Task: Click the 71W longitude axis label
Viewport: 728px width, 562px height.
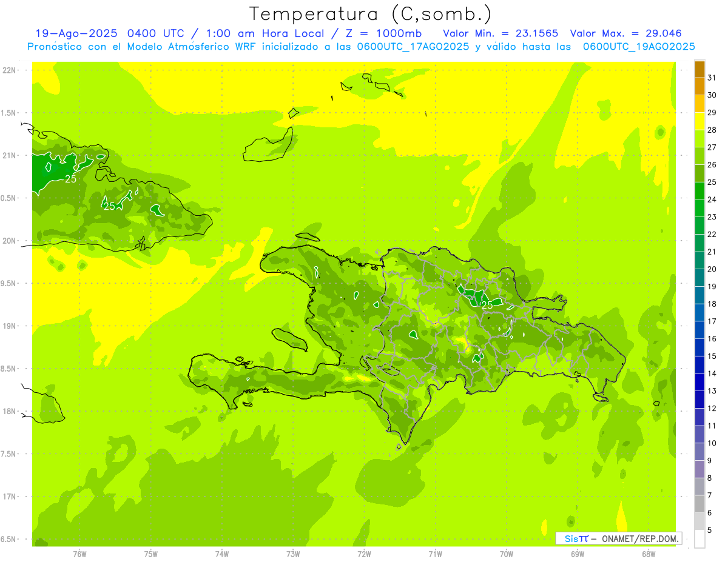Action: pyautogui.click(x=435, y=554)
